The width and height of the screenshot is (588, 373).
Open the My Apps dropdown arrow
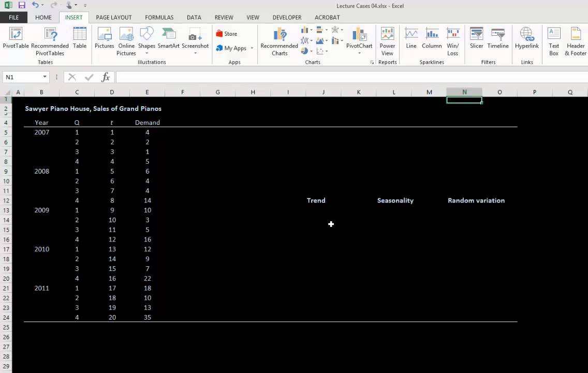[252, 48]
